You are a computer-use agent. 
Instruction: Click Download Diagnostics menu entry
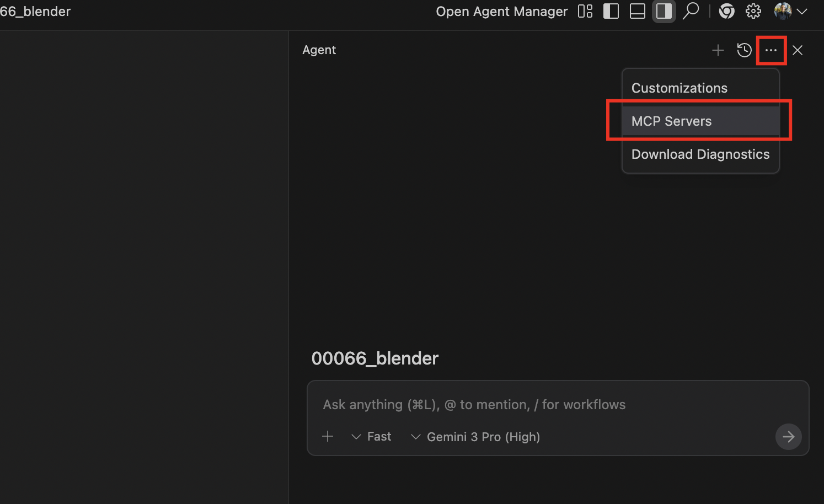pos(700,154)
